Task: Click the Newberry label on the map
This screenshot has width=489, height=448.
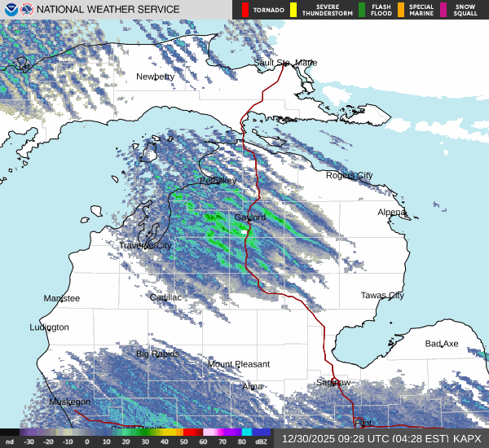Action: coord(155,77)
